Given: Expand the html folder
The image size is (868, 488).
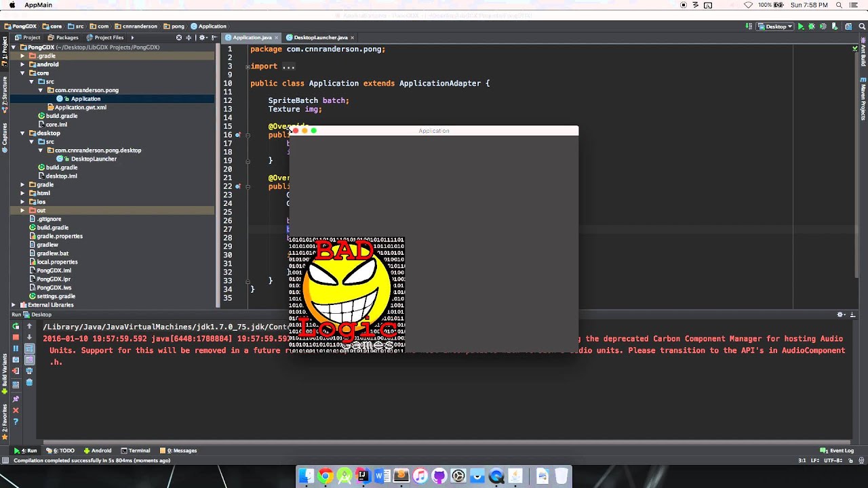Looking at the screenshot, I should (22, 193).
